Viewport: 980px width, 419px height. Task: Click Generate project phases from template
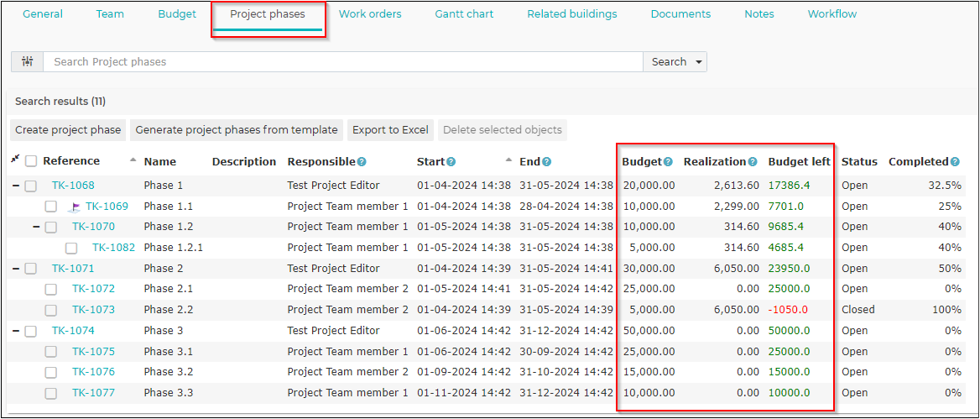(x=237, y=130)
